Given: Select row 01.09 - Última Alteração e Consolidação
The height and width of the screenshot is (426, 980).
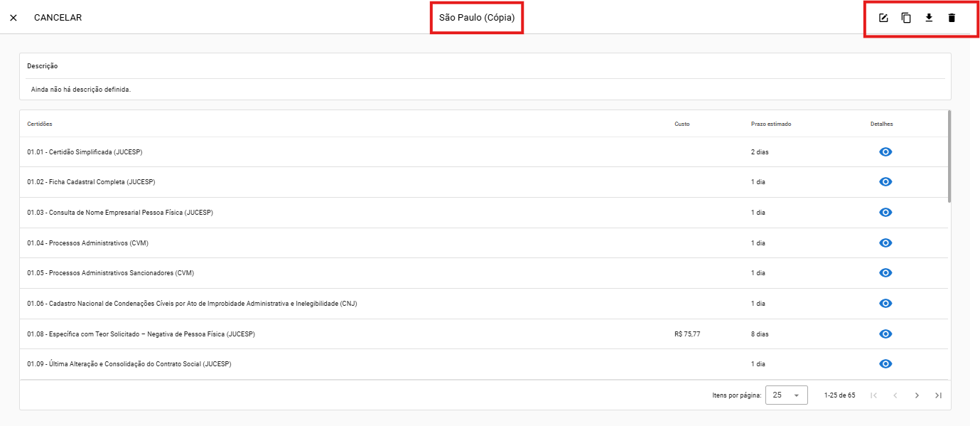Looking at the screenshot, I should coord(483,364).
